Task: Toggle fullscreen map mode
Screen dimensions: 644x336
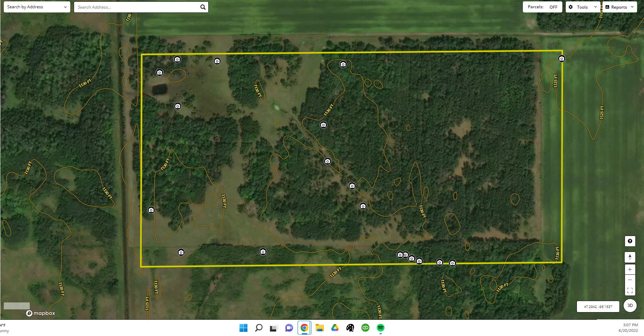Action: (x=630, y=290)
